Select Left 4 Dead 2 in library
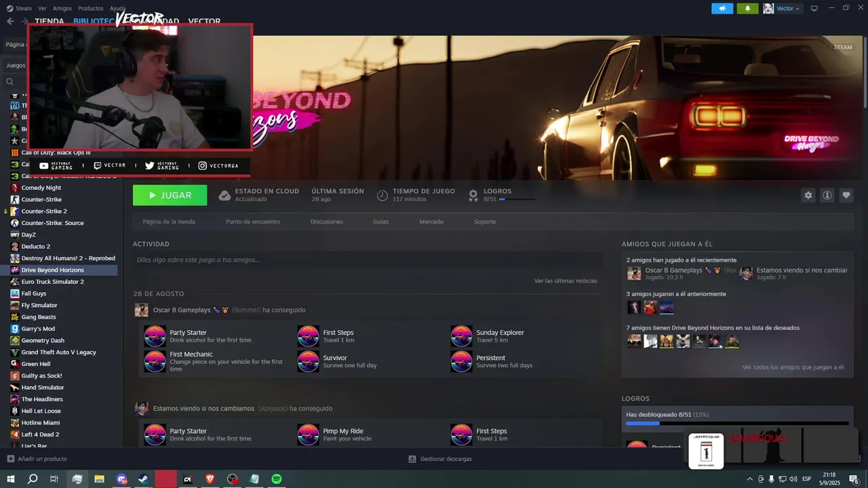Viewport: 868px width, 488px height. pyautogui.click(x=40, y=434)
